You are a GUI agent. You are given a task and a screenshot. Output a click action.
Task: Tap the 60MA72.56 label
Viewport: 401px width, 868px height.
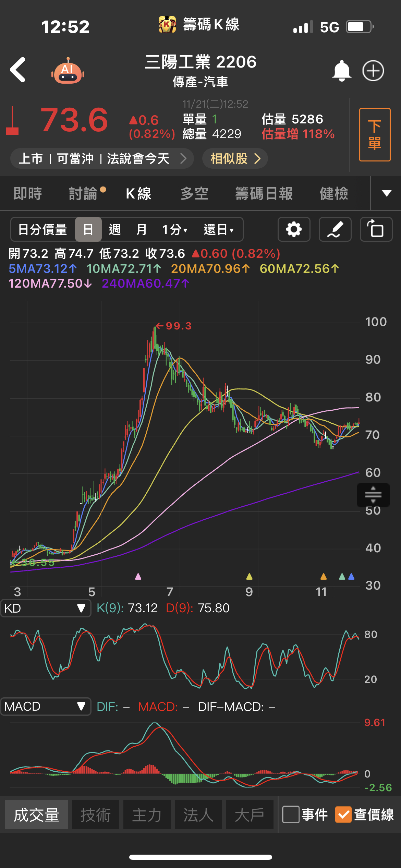pos(300,268)
